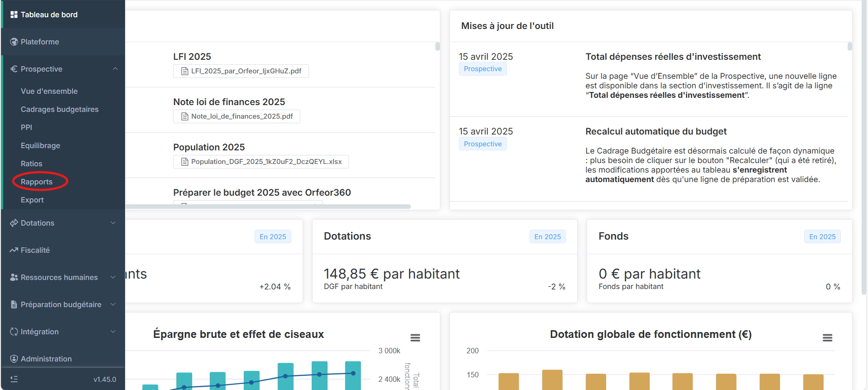Click the Ressources humaines people icon
Image resolution: width=868 pixels, height=390 pixels.
(14, 277)
